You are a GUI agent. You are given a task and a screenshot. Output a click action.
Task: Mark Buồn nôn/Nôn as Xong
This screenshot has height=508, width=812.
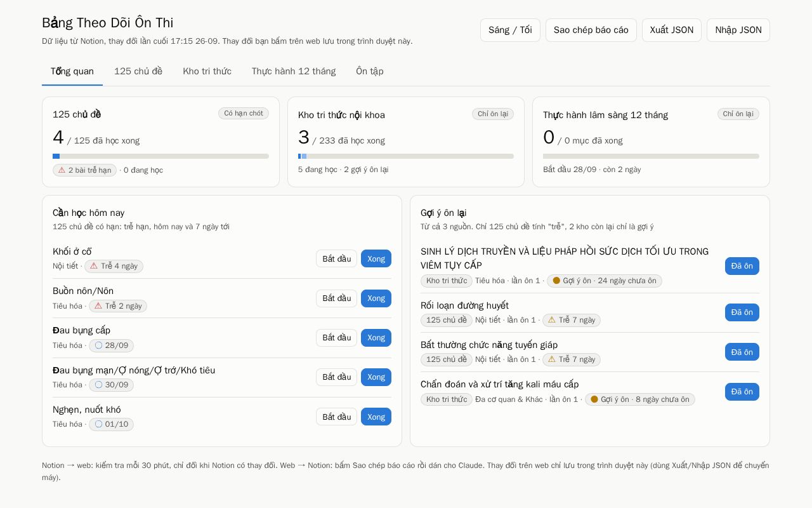(376, 298)
